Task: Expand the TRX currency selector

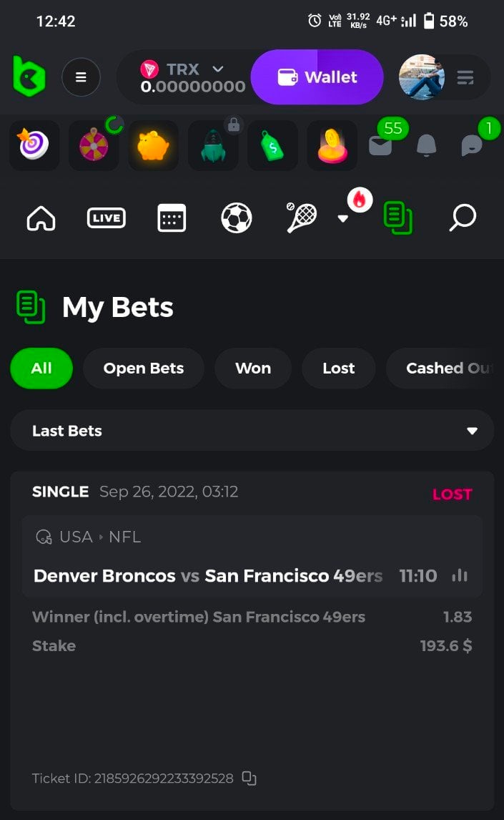Action: [x=218, y=69]
